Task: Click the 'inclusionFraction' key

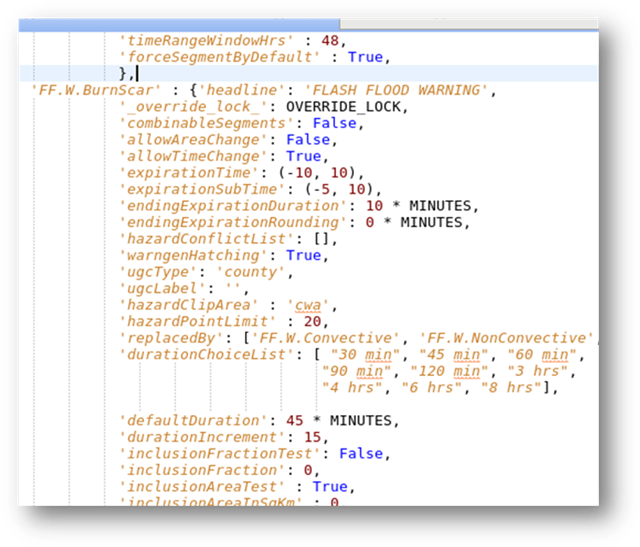Action: (x=202, y=470)
